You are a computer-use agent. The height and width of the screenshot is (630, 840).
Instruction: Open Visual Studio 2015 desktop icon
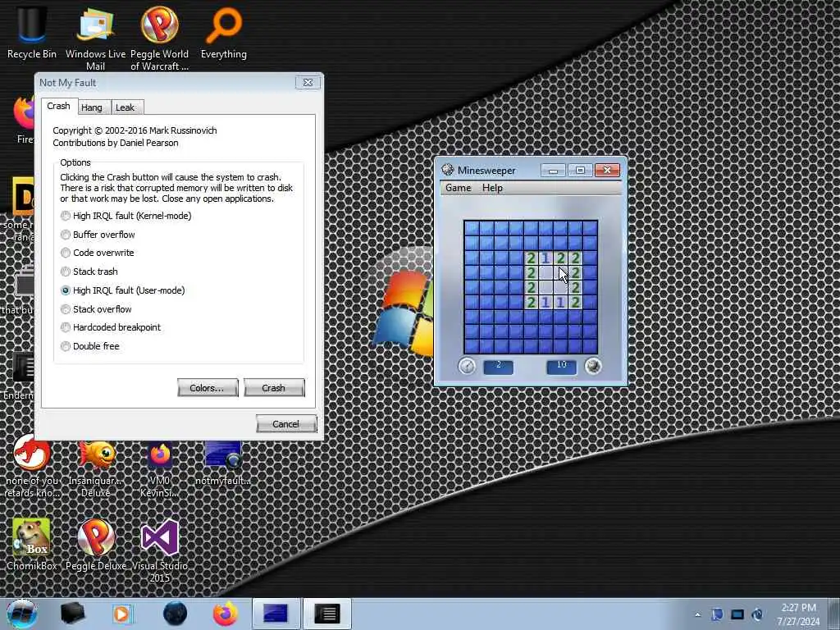tap(160, 550)
